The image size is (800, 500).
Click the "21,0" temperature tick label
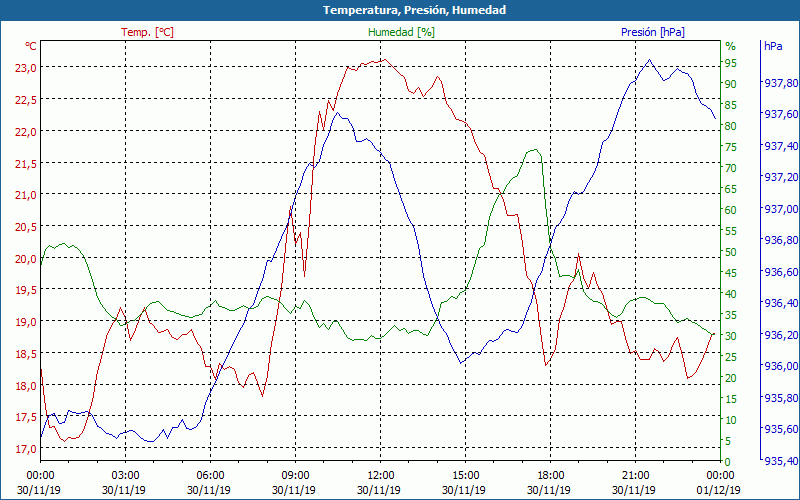pyautogui.click(x=26, y=194)
